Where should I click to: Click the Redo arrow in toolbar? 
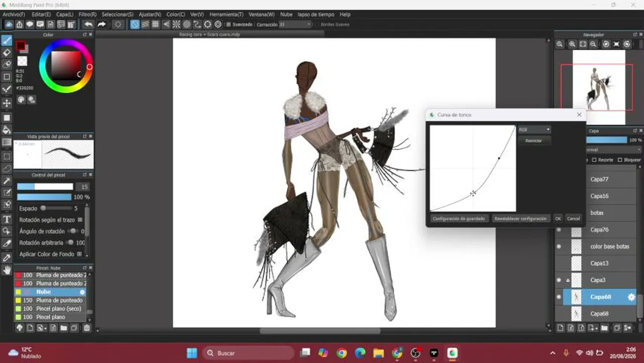(101, 24)
